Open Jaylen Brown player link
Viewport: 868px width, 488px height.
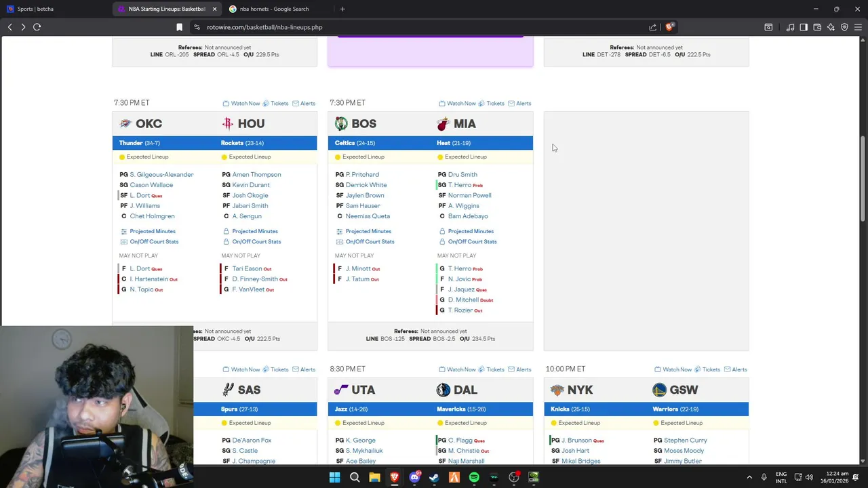pyautogui.click(x=365, y=195)
